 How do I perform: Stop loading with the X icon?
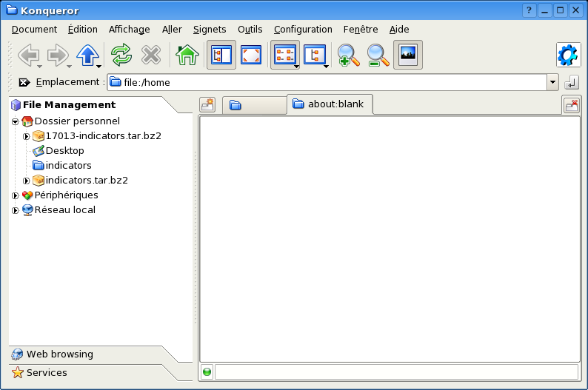coord(151,55)
